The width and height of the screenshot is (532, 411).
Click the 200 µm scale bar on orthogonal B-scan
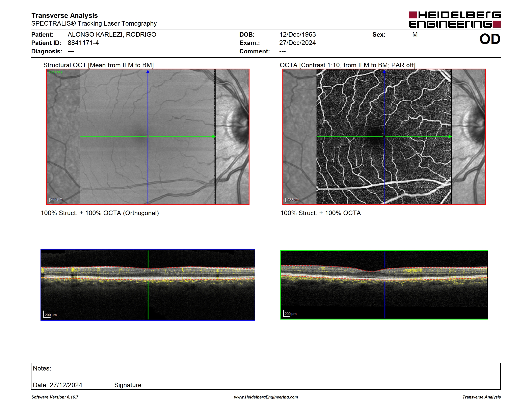pyautogui.click(x=50, y=314)
